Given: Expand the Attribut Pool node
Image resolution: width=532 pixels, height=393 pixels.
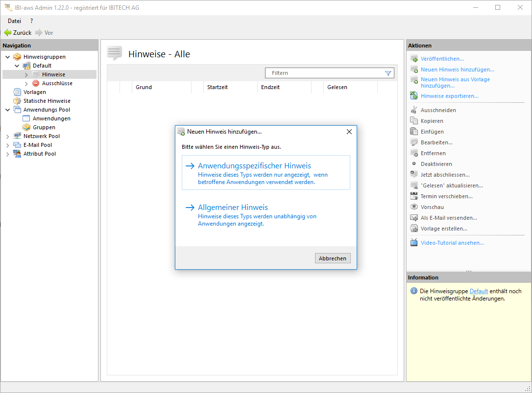Looking at the screenshot, I should coord(8,154).
